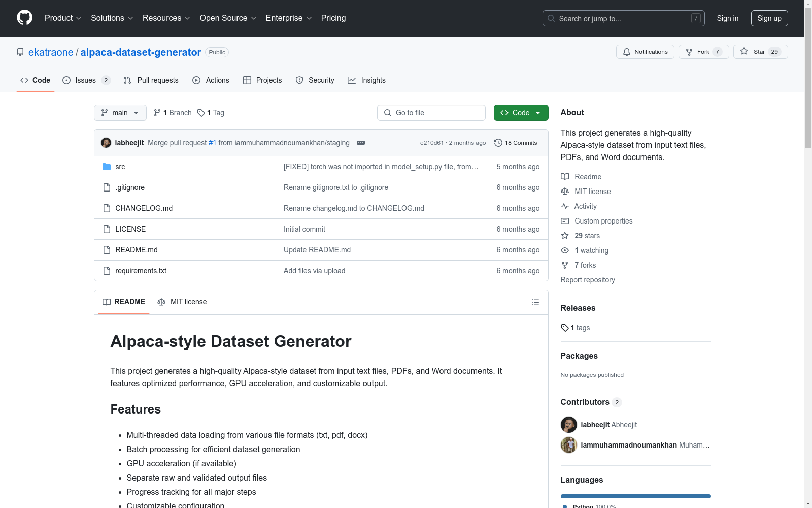
Task: Open iammuhammadnoumankhan contributor profile
Action: (629, 445)
